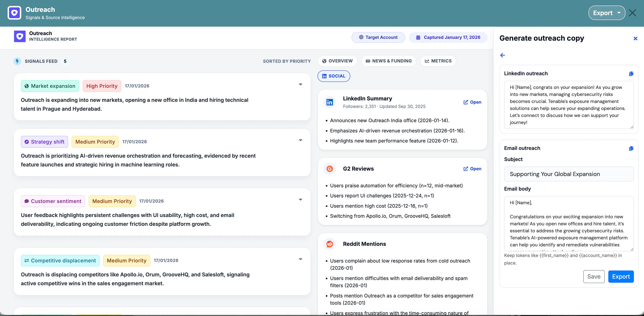This screenshot has width=644, height=316.
Task: Open G2 Reviews external link
Action: click(472, 169)
